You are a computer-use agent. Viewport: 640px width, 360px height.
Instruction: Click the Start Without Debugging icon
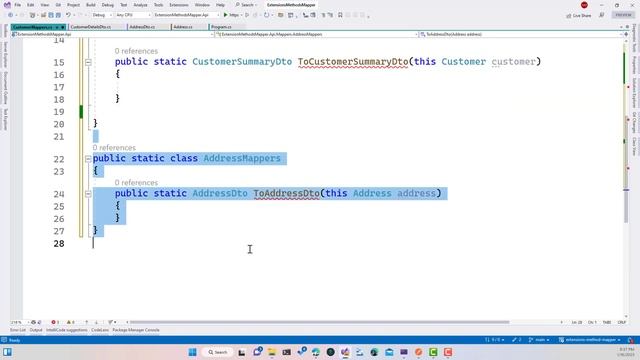coord(247,15)
